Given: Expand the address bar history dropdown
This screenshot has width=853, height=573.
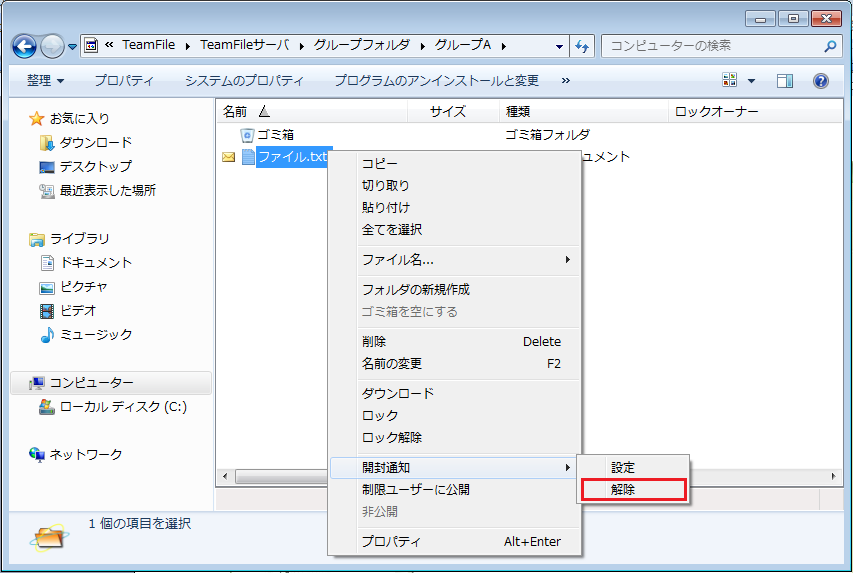Looking at the screenshot, I should pos(559,46).
